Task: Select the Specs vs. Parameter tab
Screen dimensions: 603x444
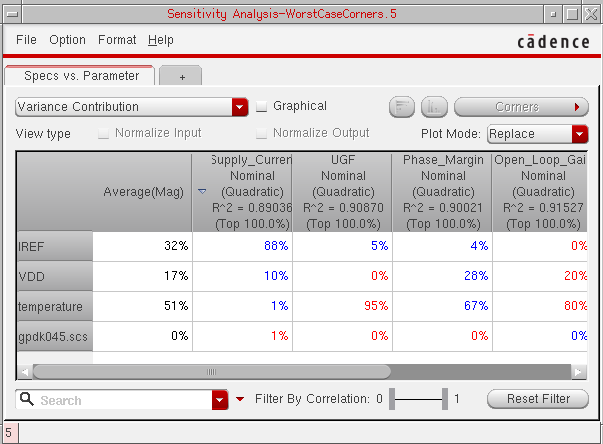Action: pos(81,76)
